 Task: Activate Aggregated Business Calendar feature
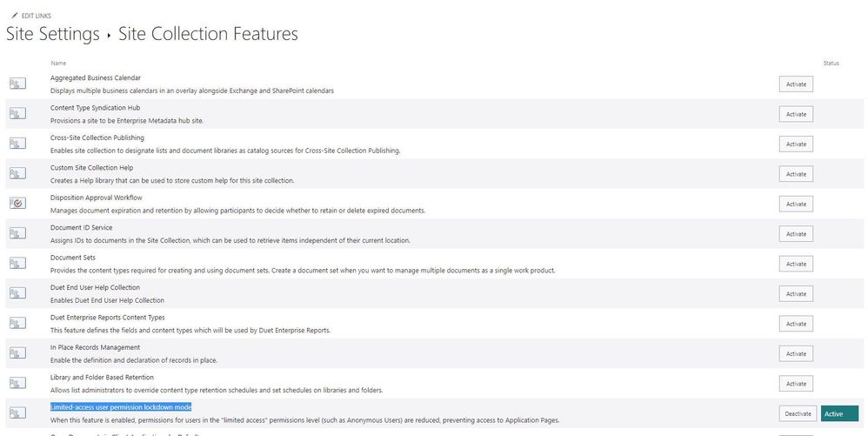click(796, 84)
